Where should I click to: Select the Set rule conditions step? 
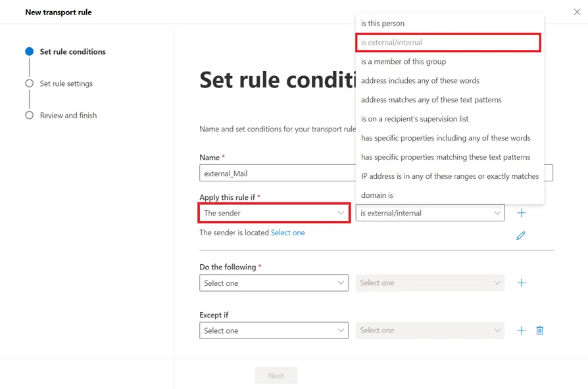click(x=72, y=51)
